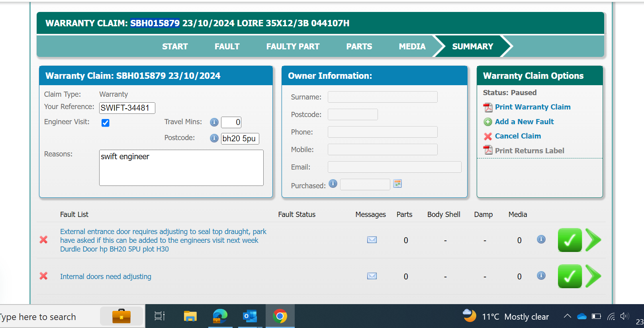Go to the MEDIA step

click(412, 47)
